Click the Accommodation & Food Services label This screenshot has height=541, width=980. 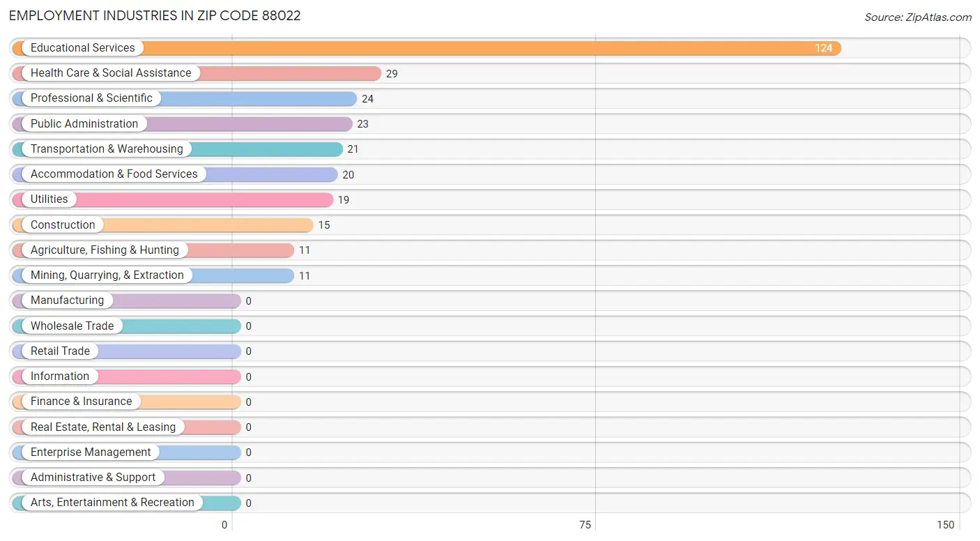tap(114, 174)
